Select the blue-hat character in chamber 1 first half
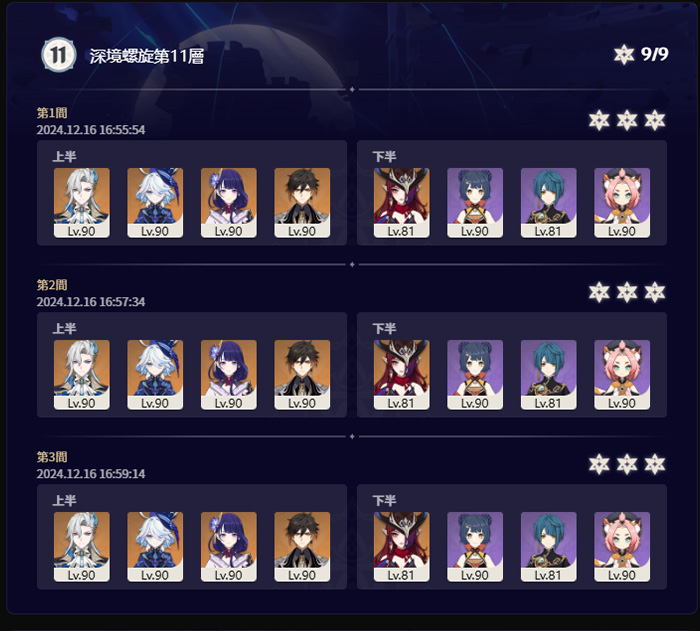The image size is (700, 631). (155, 202)
